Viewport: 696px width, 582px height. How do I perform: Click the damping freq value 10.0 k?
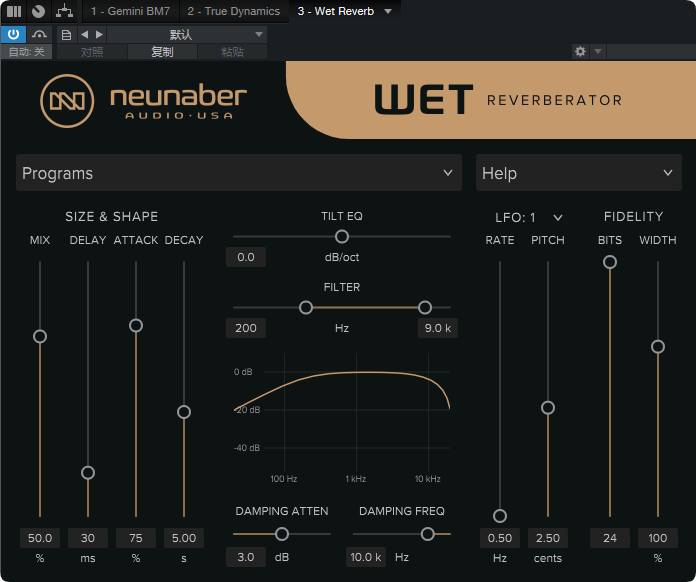click(x=366, y=557)
